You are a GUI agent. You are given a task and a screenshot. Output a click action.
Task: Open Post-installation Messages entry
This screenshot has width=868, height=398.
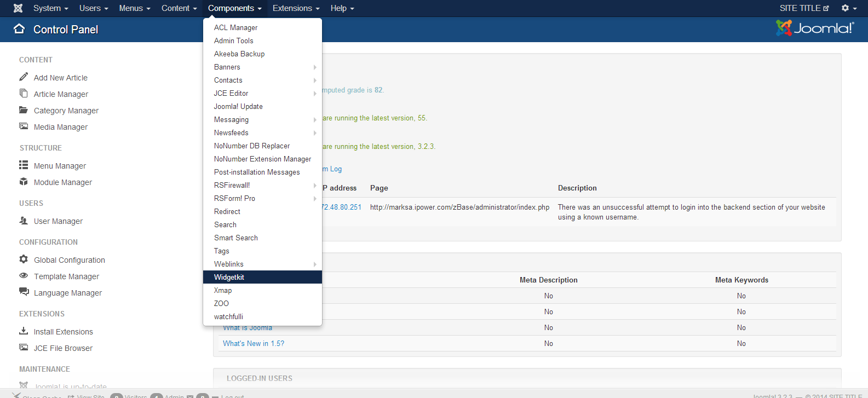[x=262, y=172]
